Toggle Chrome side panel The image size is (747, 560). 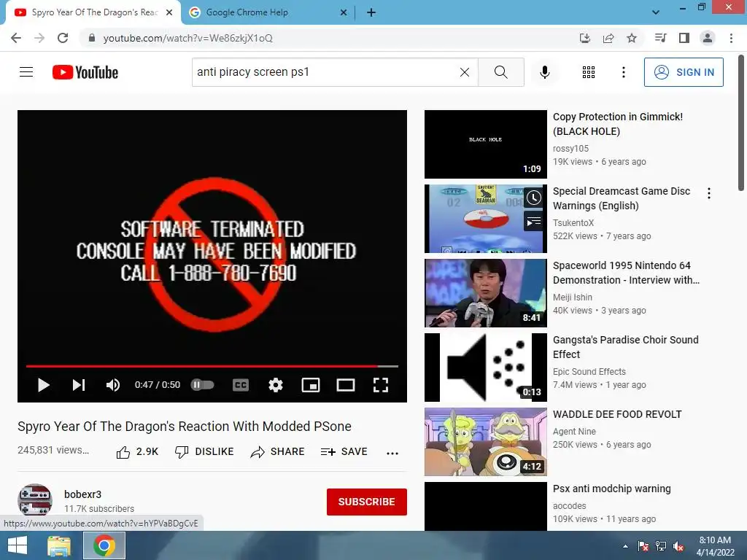pos(684,38)
